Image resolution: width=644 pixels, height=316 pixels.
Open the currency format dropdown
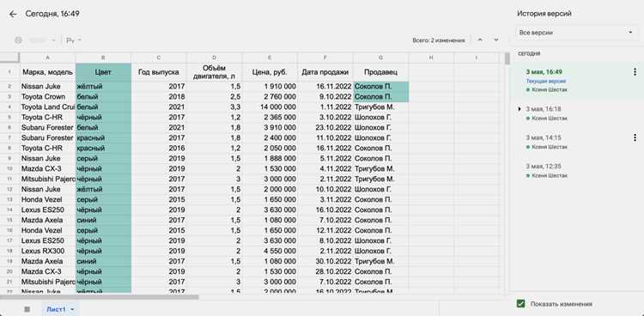(75, 40)
